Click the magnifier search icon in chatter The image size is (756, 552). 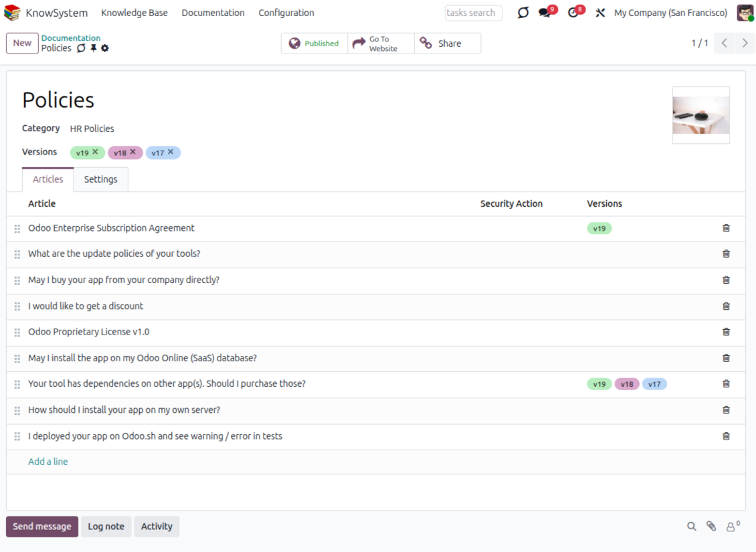pos(692,527)
